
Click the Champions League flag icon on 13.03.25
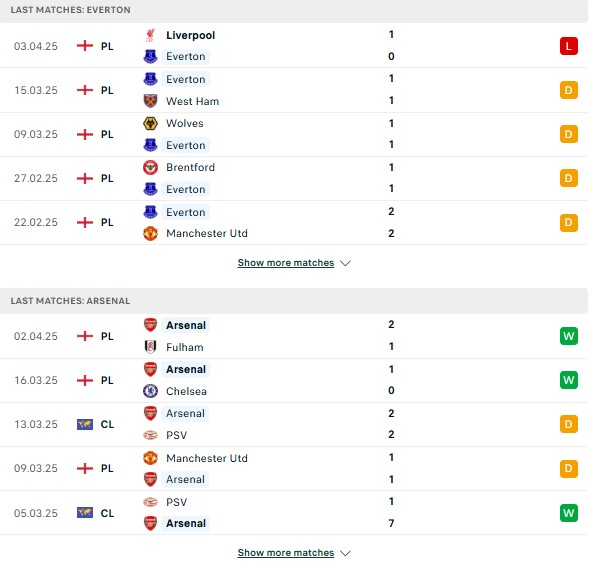pos(85,424)
